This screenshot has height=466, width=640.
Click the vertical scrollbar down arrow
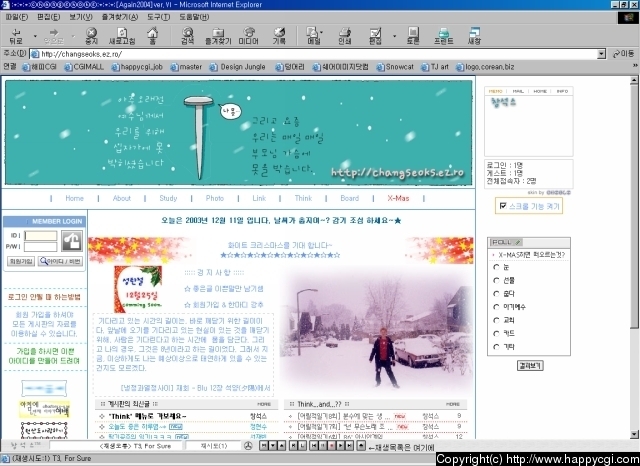(634, 434)
